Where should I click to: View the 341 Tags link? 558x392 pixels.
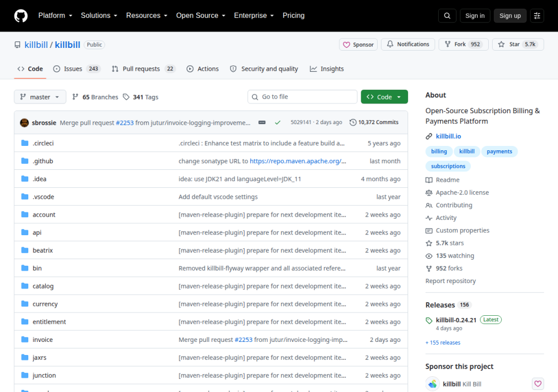pyautogui.click(x=141, y=97)
